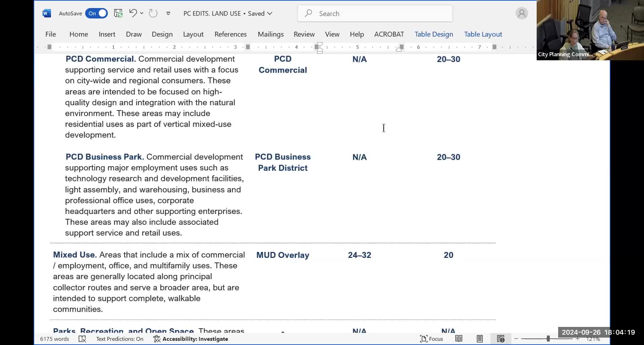Click the Redo icon
Screen dimensions: 644x345
pos(153,13)
